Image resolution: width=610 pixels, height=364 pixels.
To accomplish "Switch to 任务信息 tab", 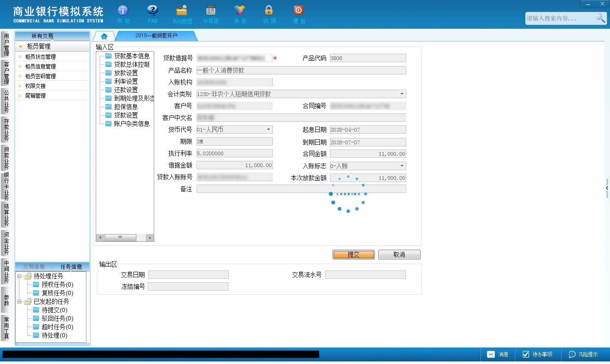I will (x=71, y=267).
